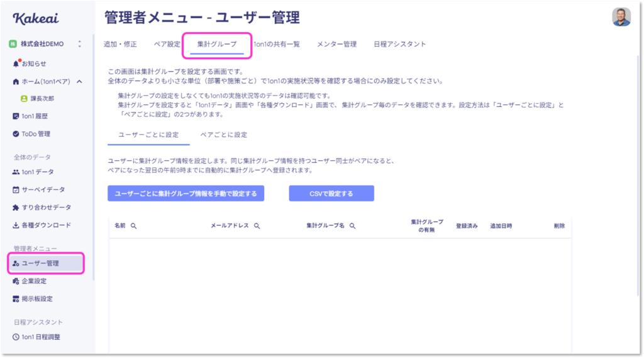Open the company switcher for 株式会社DEMO
This screenshot has width=644, height=358.
(80, 44)
